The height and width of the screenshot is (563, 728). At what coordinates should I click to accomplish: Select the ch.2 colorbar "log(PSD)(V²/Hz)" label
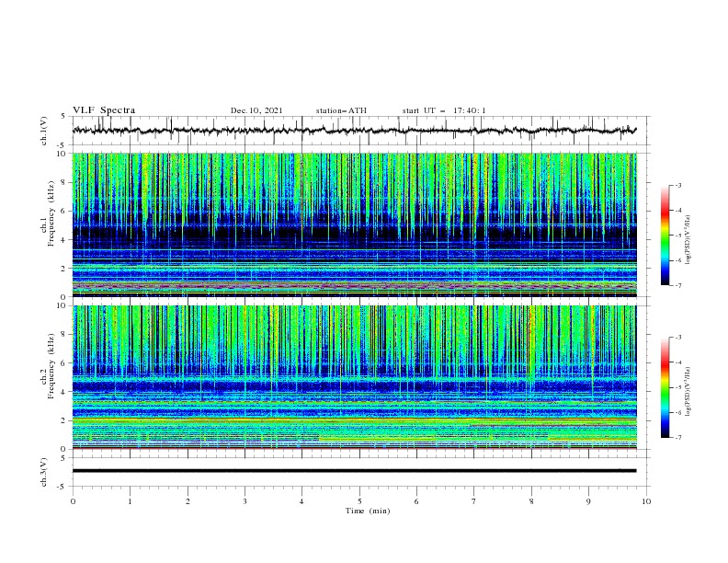pos(688,392)
